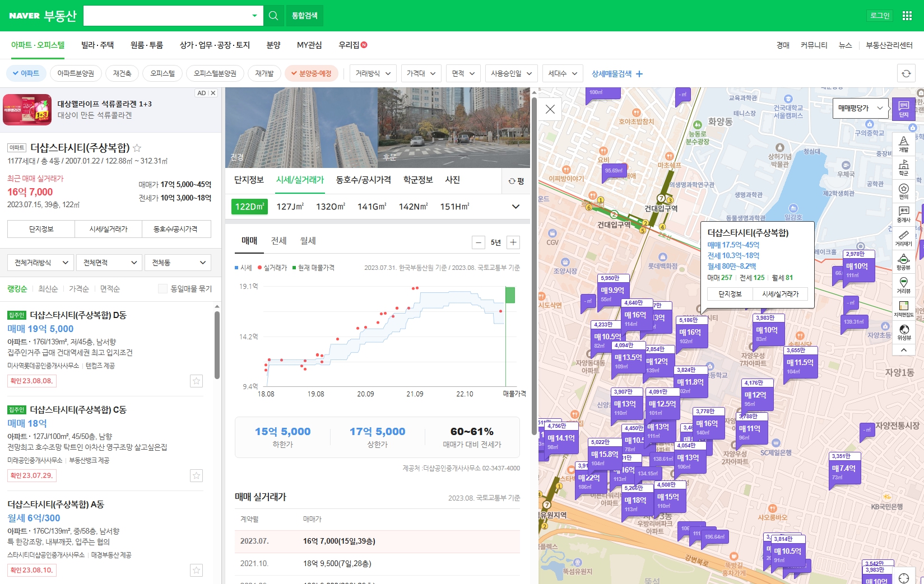
Task: Center map using location target icon
Action: (x=904, y=578)
